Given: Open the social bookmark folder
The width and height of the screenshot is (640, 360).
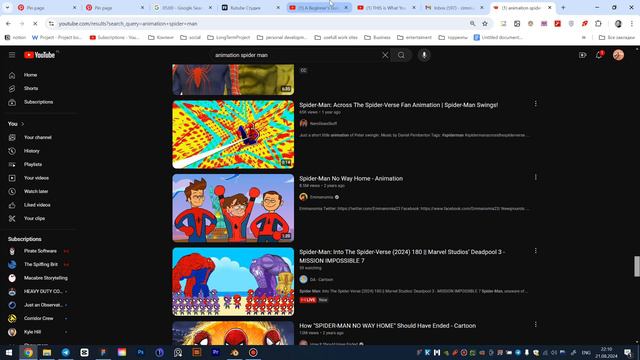Looking at the screenshot, I should (x=191, y=38).
